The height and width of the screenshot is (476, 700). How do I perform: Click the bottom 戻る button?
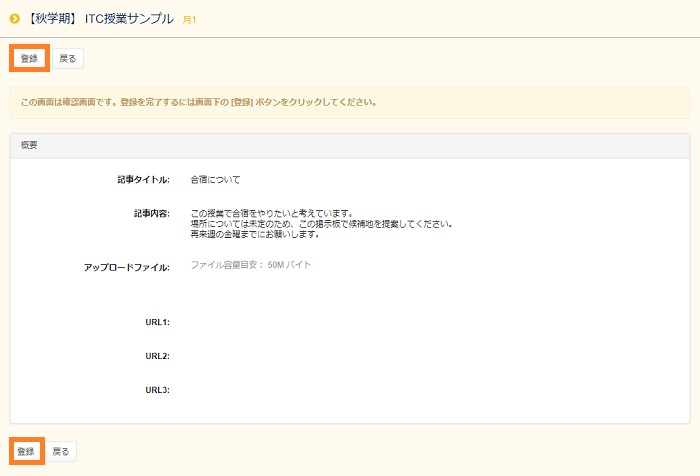click(61, 452)
